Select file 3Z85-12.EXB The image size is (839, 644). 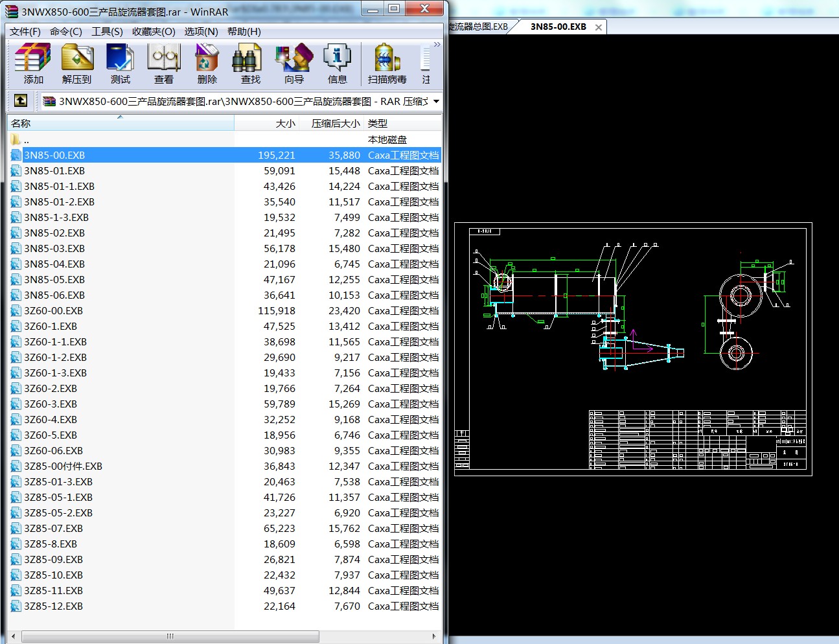click(225, 606)
